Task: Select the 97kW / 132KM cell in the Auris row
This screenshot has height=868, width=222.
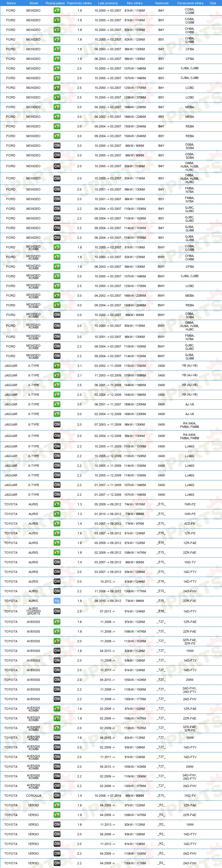Action: click(x=135, y=543)
